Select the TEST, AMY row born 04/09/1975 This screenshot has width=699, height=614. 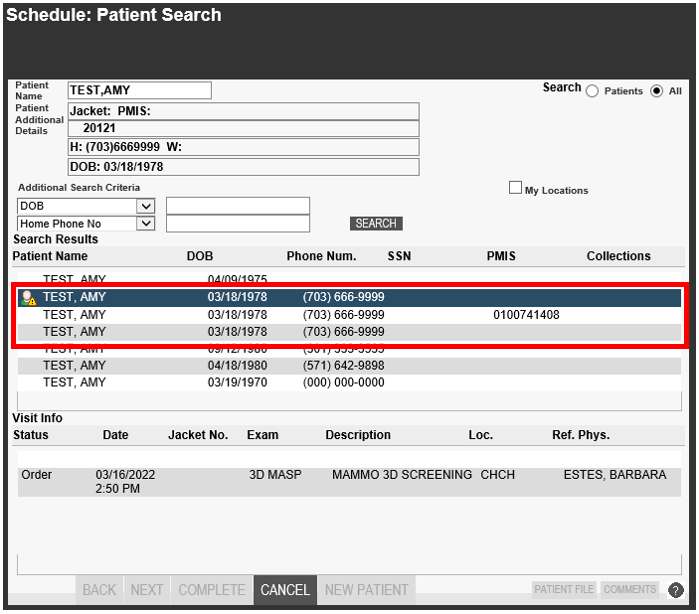(349, 278)
